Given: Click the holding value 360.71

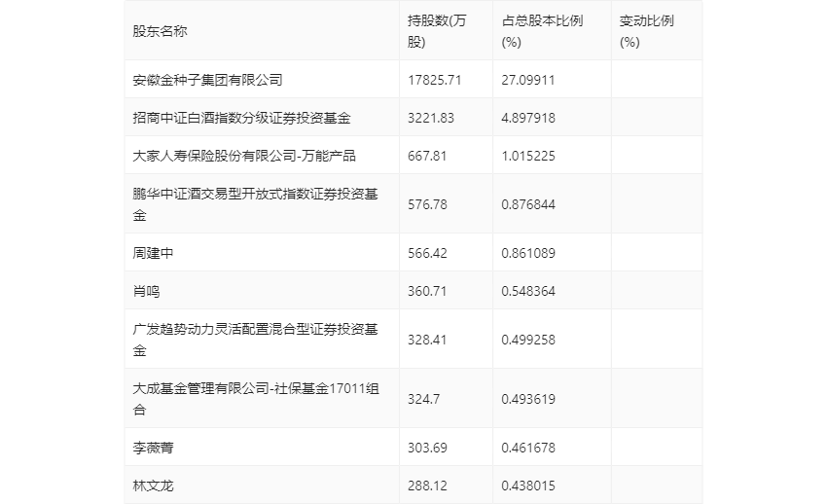Looking at the screenshot, I should point(427,291).
